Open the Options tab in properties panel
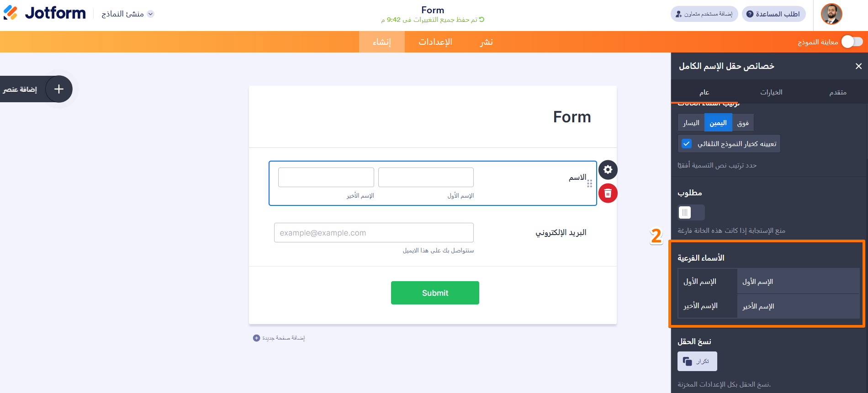868x393 pixels. [771, 92]
